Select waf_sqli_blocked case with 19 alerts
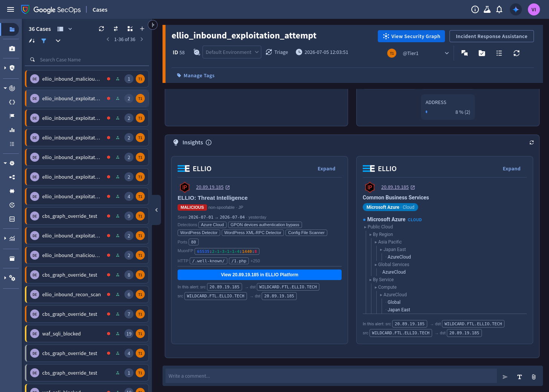 click(87, 334)
